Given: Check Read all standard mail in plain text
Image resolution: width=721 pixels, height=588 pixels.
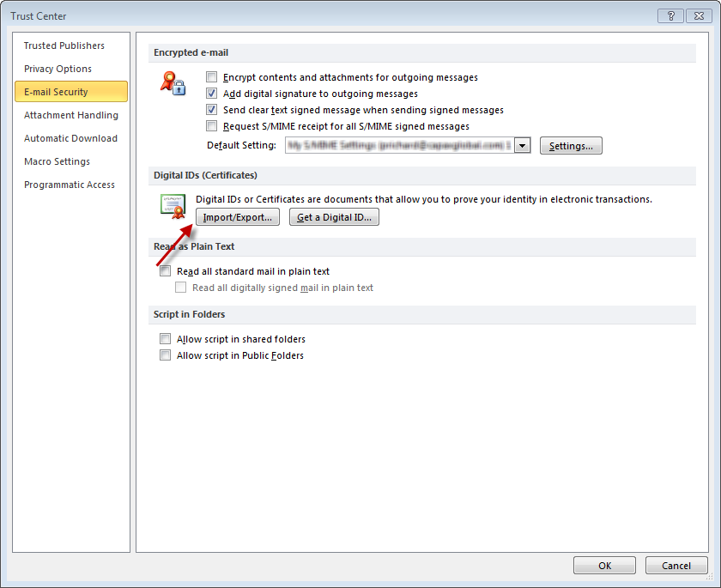Looking at the screenshot, I should [165, 270].
